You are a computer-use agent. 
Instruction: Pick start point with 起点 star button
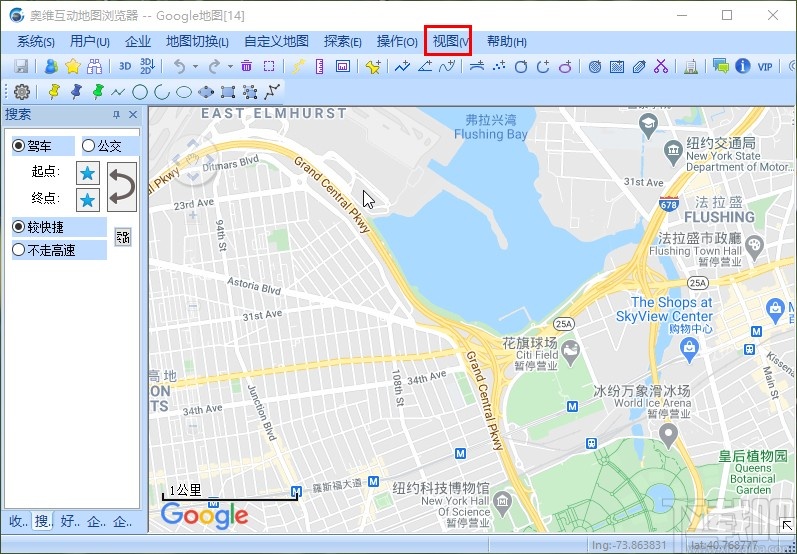tap(87, 173)
